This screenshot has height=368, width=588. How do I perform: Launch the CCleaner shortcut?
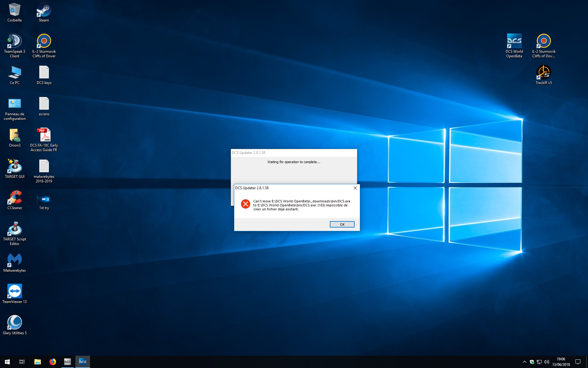[14, 200]
